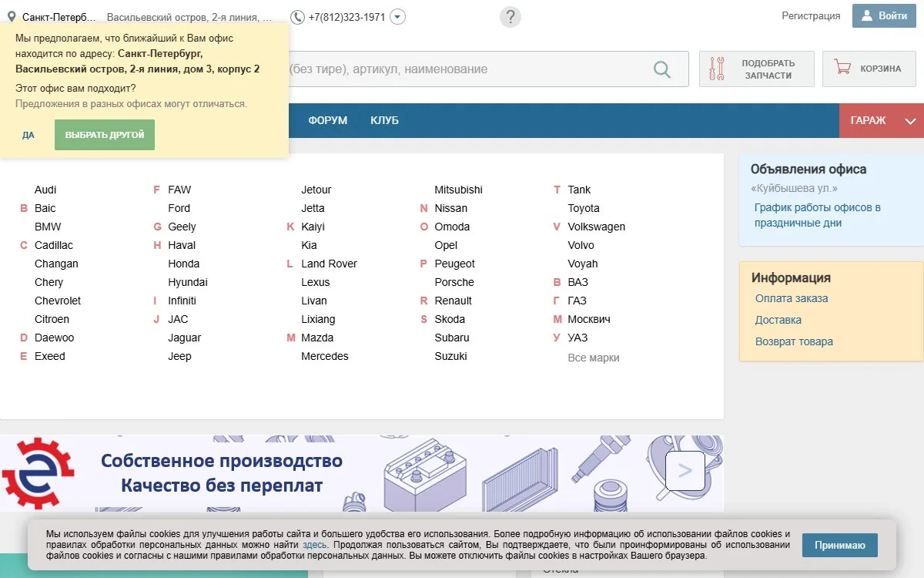Open the help question mark icon
924x578 pixels.
tap(511, 17)
